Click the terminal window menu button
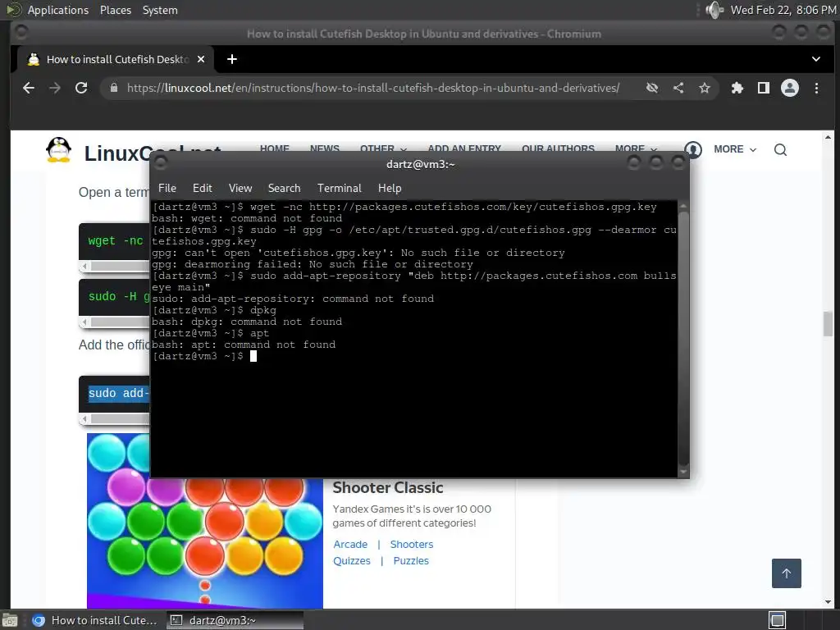The height and width of the screenshot is (630, 840). [160, 162]
